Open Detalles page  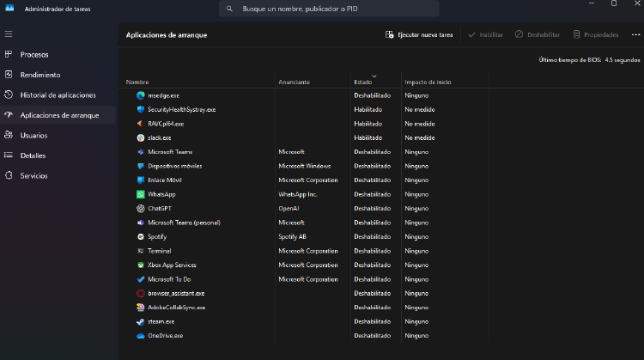tap(58, 156)
